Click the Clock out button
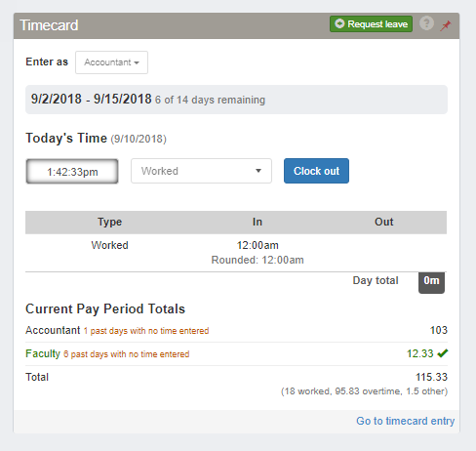Image resolution: width=476 pixels, height=451 pixels. 316,171
